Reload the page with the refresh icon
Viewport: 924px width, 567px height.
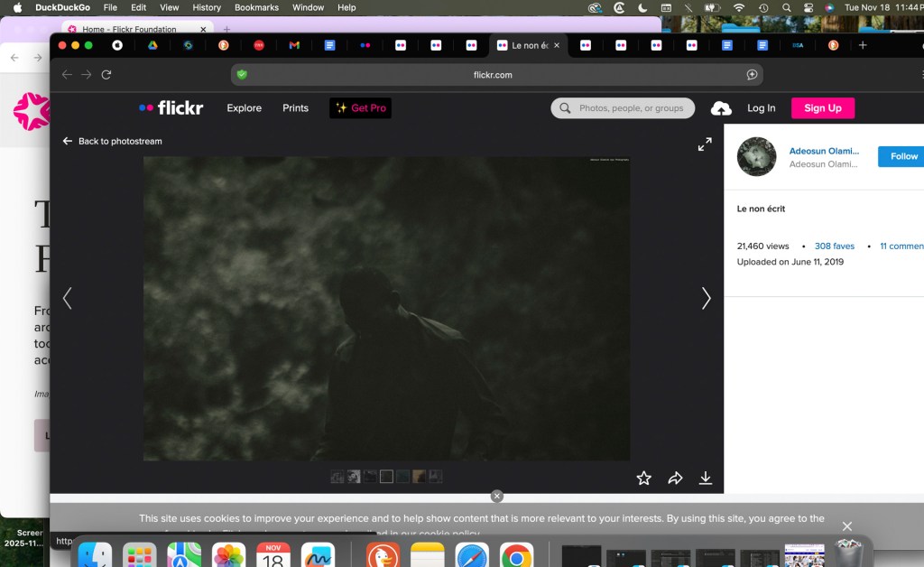(106, 75)
